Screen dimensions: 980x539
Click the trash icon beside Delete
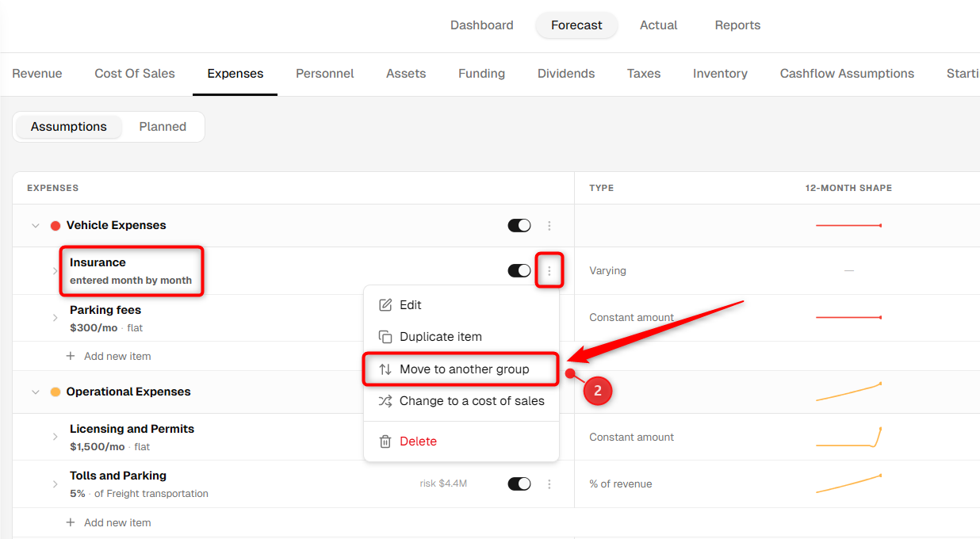tap(385, 442)
